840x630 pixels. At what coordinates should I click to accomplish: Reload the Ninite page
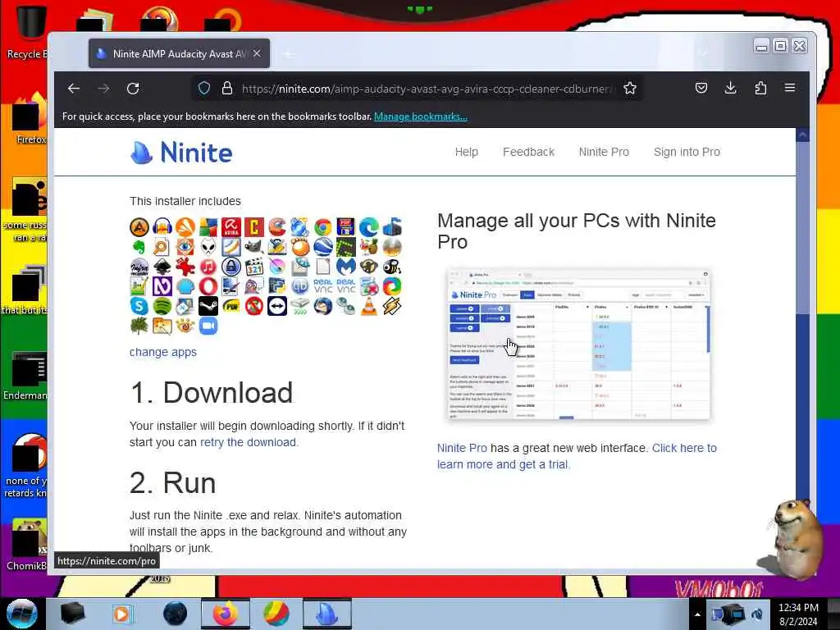(x=133, y=89)
